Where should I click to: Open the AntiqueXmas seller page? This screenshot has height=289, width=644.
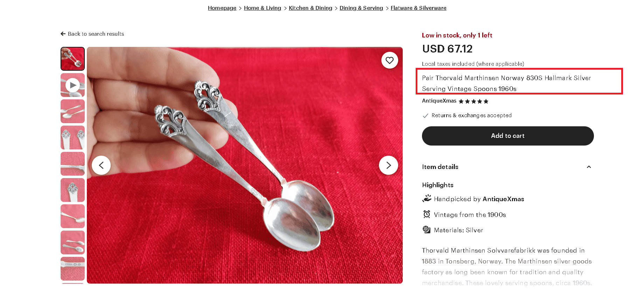pyautogui.click(x=439, y=101)
